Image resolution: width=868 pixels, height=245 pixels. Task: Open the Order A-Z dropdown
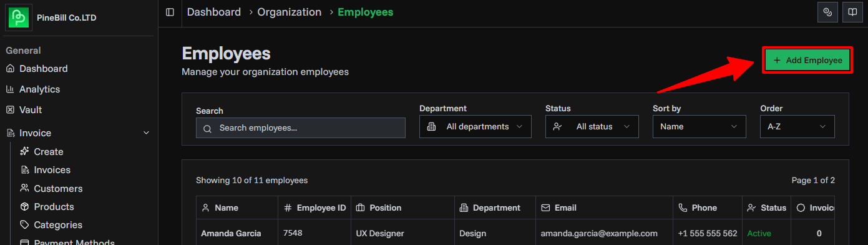[797, 127]
